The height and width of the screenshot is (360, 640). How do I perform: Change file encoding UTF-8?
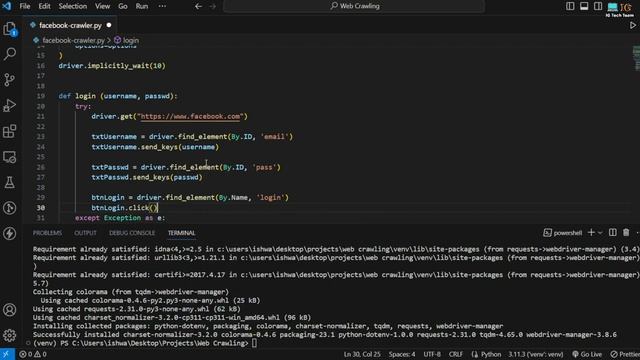pyautogui.click(x=432, y=354)
